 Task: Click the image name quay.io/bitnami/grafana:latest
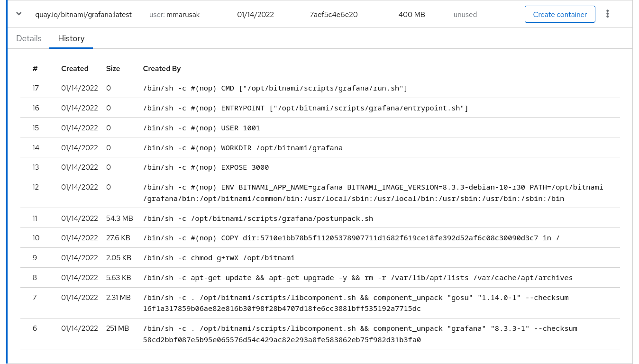click(83, 15)
